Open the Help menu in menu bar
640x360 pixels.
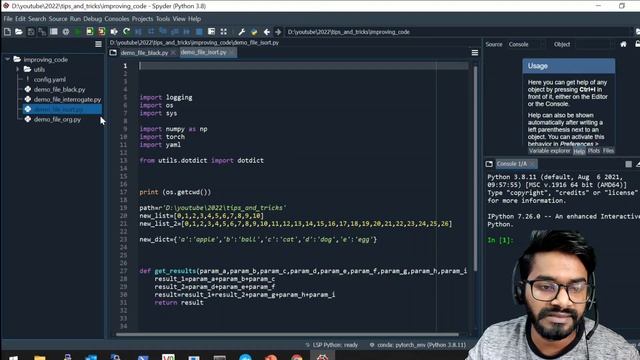(194, 19)
